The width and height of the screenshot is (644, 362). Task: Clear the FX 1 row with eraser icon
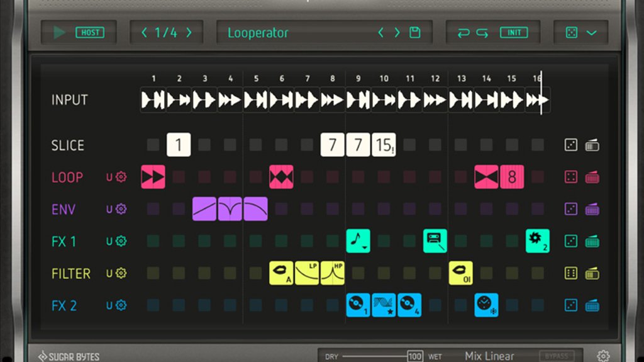click(x=592, y=242)
